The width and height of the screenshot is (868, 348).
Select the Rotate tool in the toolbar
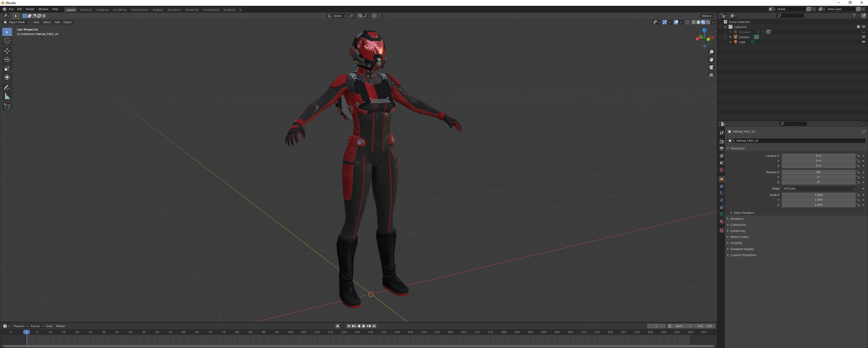7,60
